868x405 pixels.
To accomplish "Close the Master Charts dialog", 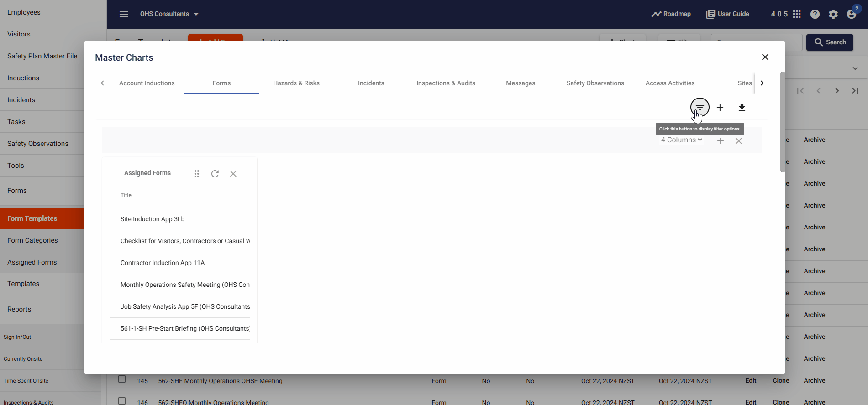I will tap(765, 57).
